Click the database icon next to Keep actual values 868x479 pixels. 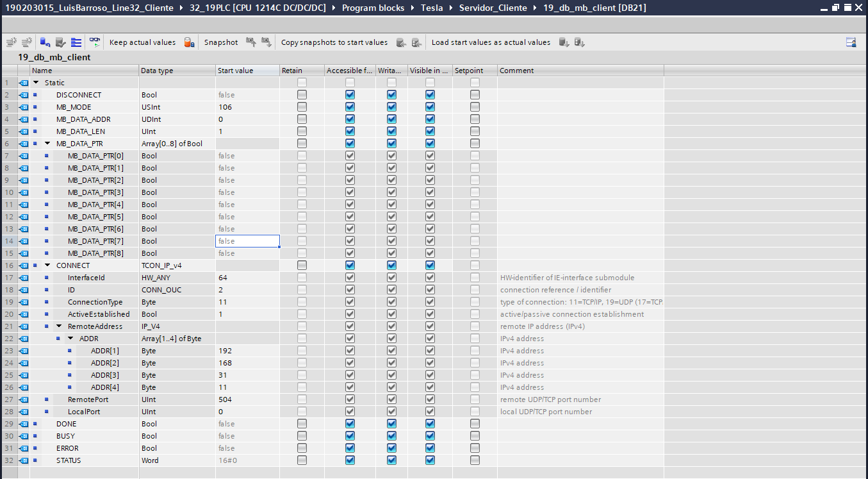point(189,42)
